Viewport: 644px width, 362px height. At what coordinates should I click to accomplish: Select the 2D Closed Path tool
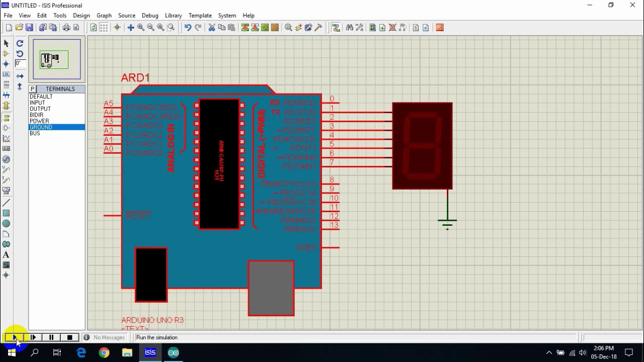coord(6,244)
